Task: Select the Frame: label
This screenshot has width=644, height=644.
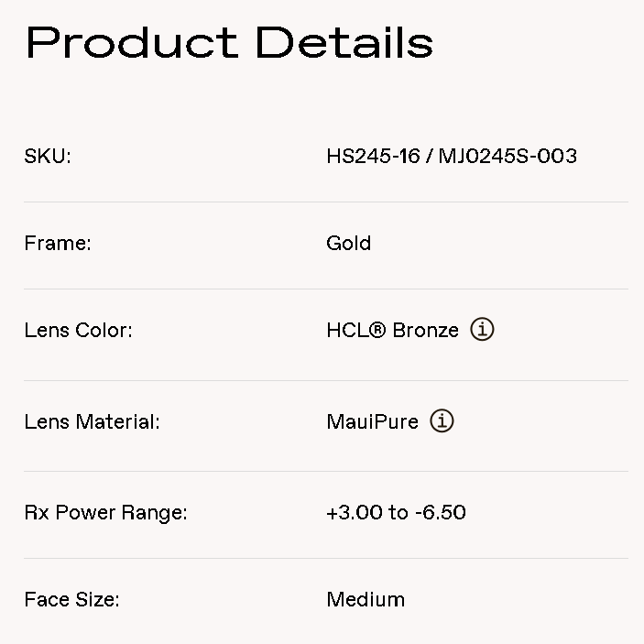Action: (58, 244)
